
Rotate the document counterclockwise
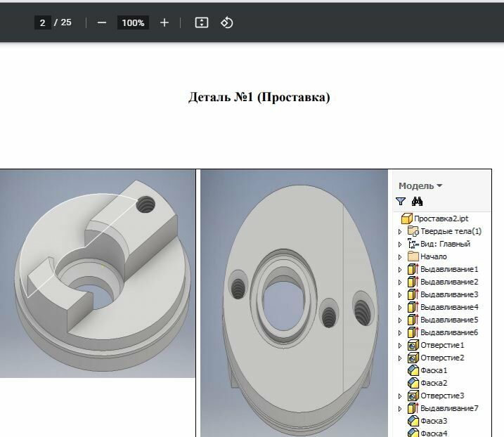(x=226, y=22)
